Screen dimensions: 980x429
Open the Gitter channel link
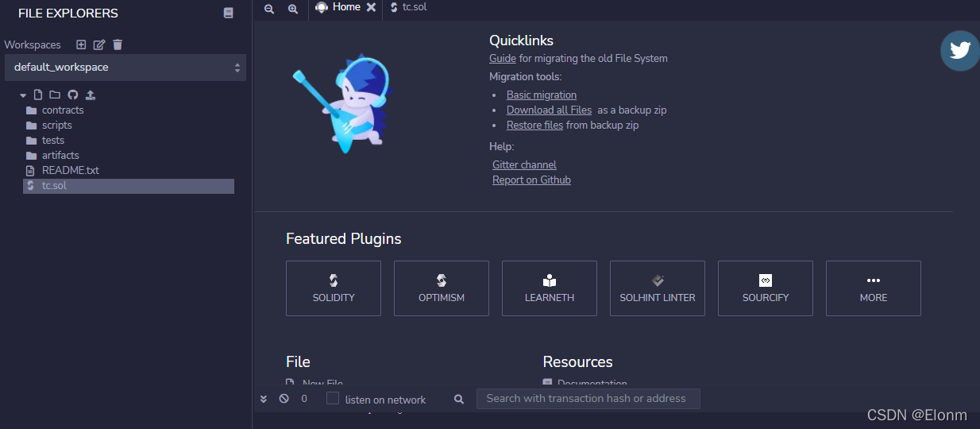pyautogui.click(x=524, y=164)
